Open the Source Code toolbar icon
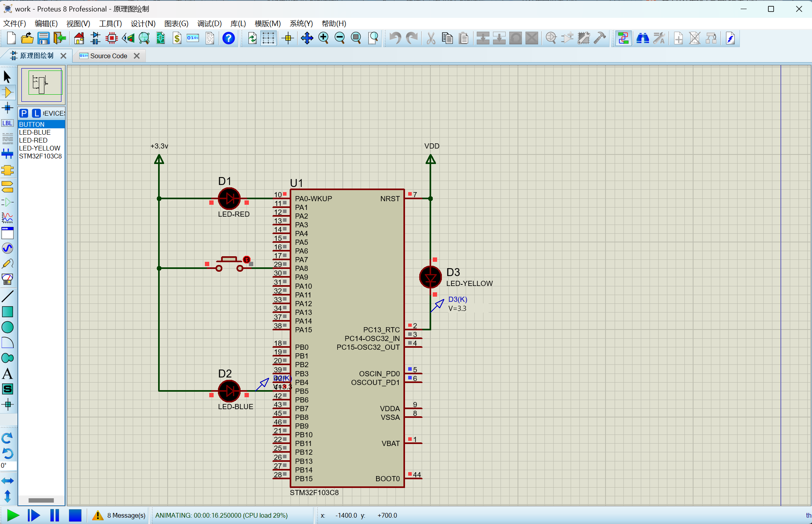 click(x=193, y=38)
